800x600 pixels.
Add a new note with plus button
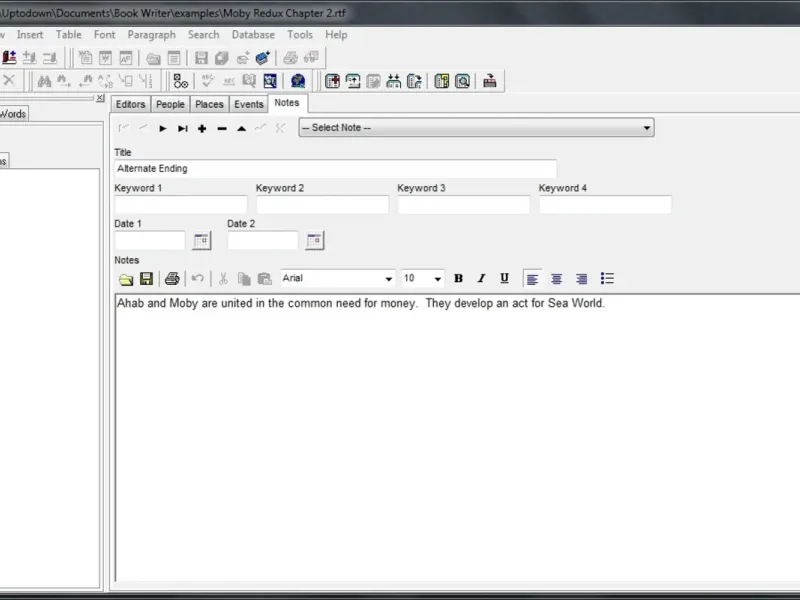pyautogui.click(x=202, y=129)
